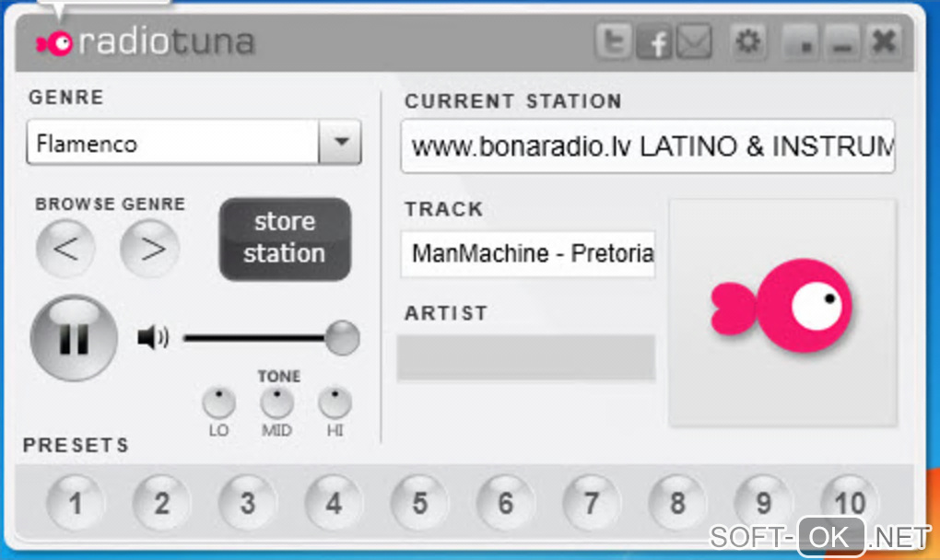Viewport: 940px width, 560px height.
Task: Browse to the previous genre
Action: pyautogui.click(x=65, y=249)
